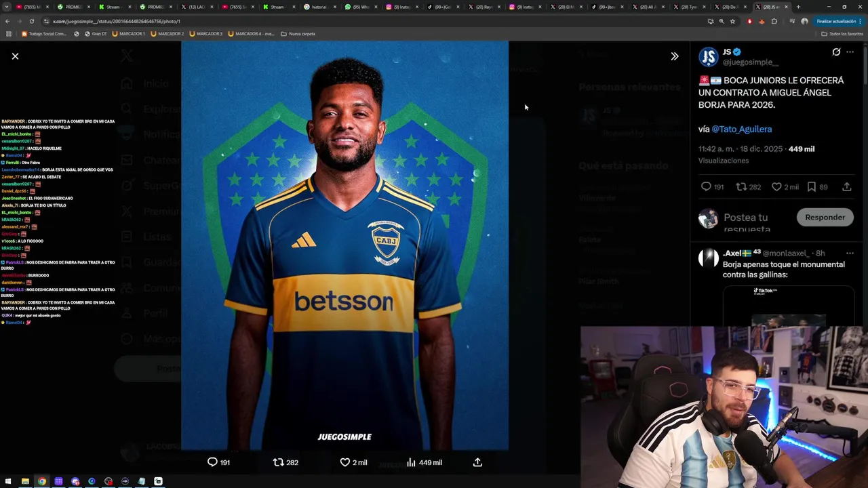This screenshot has width=868, height=488.
Task: Open the 'MARCADOR 3' bookmark
Action: click(206, 34)
